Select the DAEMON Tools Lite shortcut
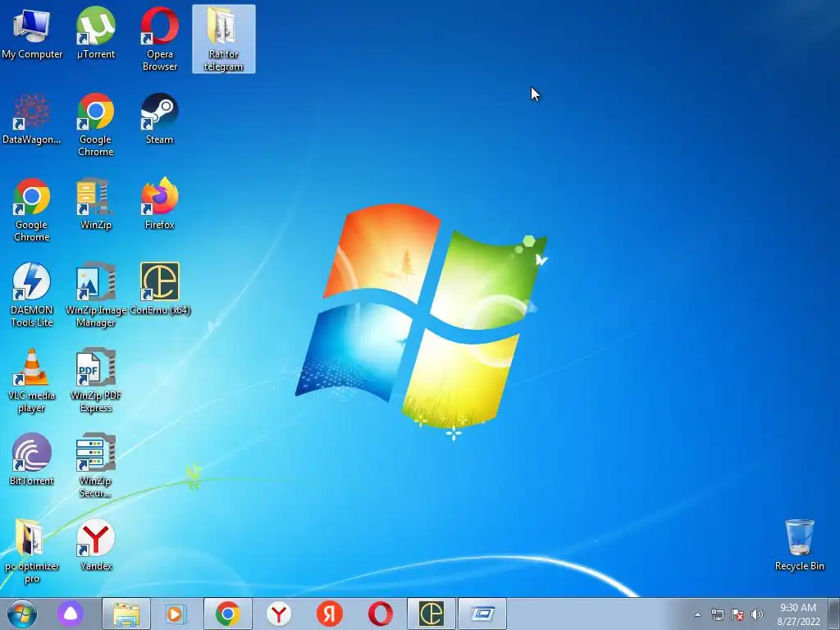Image resolution: width=840 pixels, height=630 pixels. (x=32, y=295)
